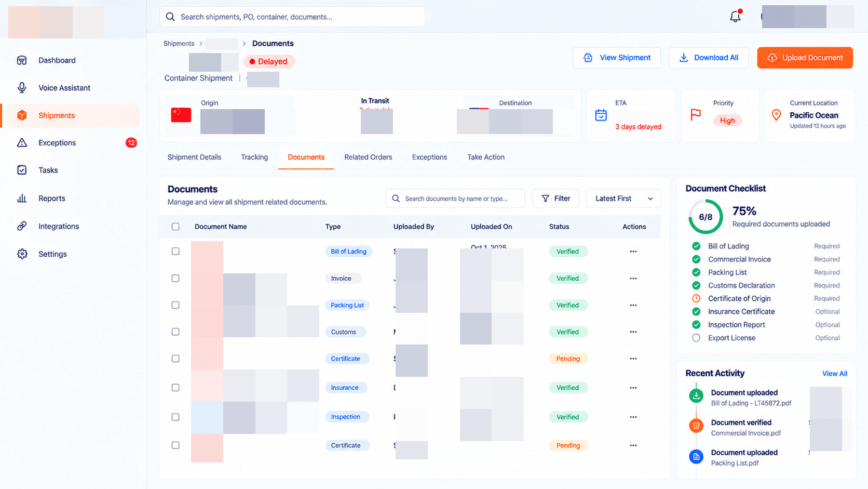Viewport: 868px width, 489px height.
Task: Switch to the Tracking tab
Action: (254, 157)
